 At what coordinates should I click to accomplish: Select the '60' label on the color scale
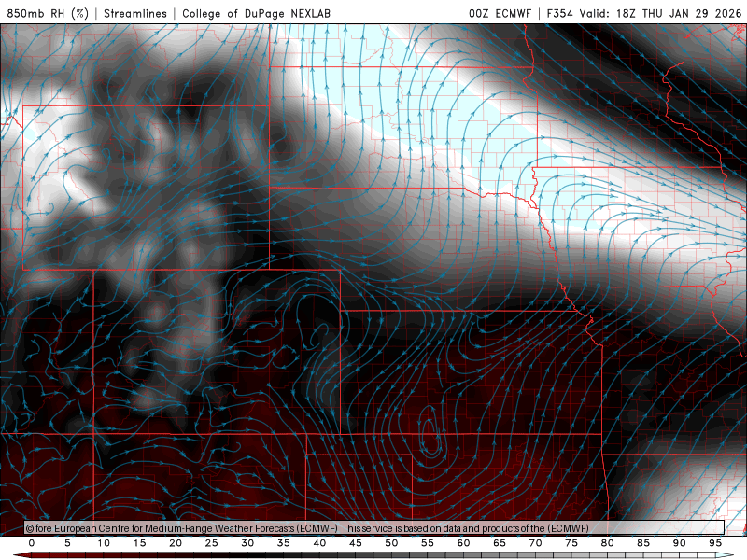pos(463,543)
